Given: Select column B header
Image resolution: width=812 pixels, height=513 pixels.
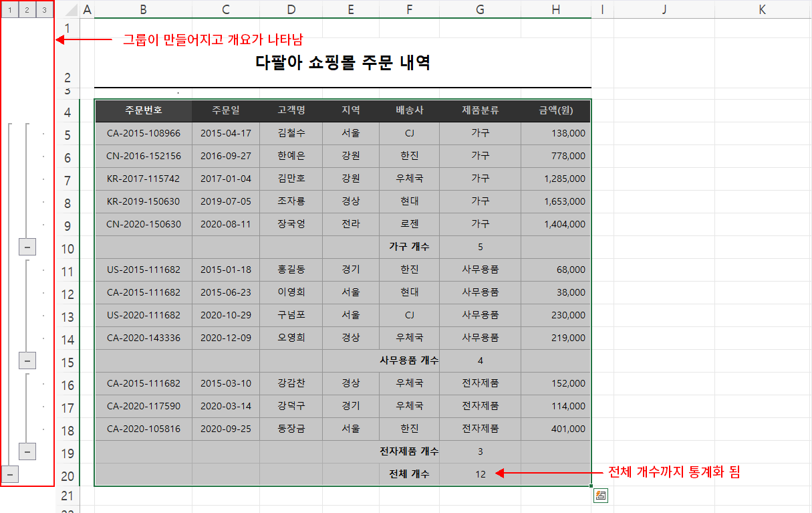Looking at the screenshot, I should [x=143, y=10].
